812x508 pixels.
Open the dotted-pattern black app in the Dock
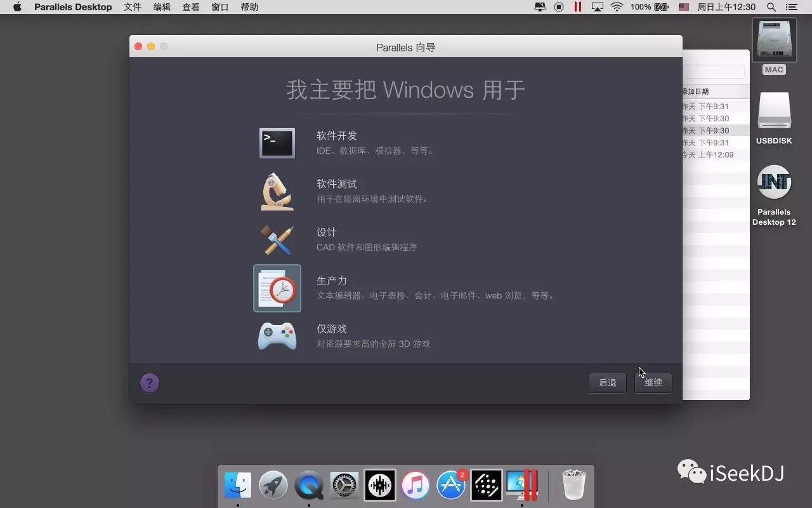487,486
